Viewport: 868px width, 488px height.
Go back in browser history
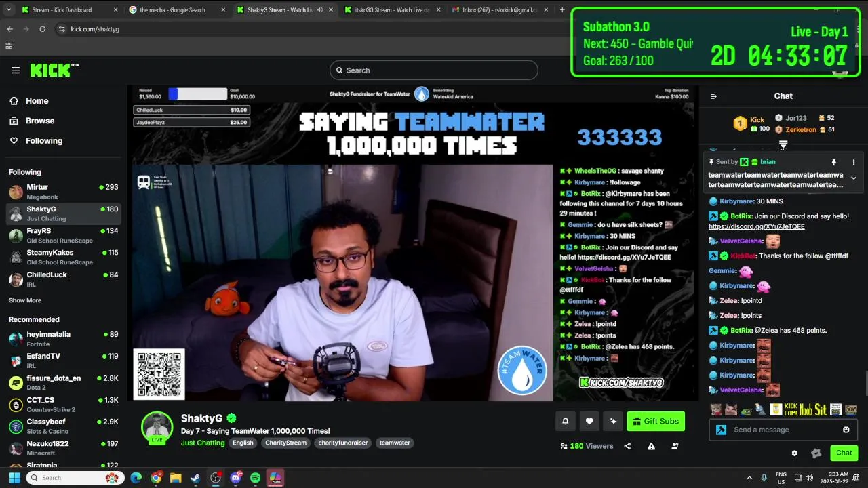9,29
